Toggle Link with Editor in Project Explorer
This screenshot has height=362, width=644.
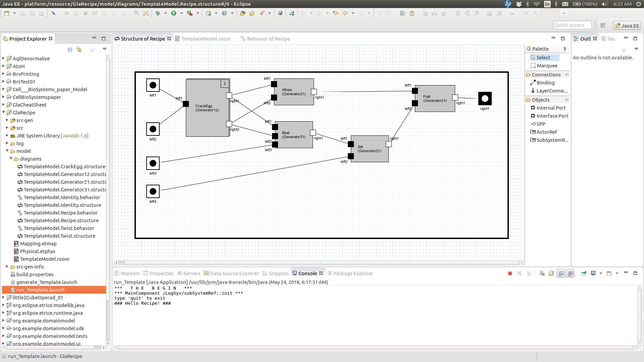coord(79,50)
